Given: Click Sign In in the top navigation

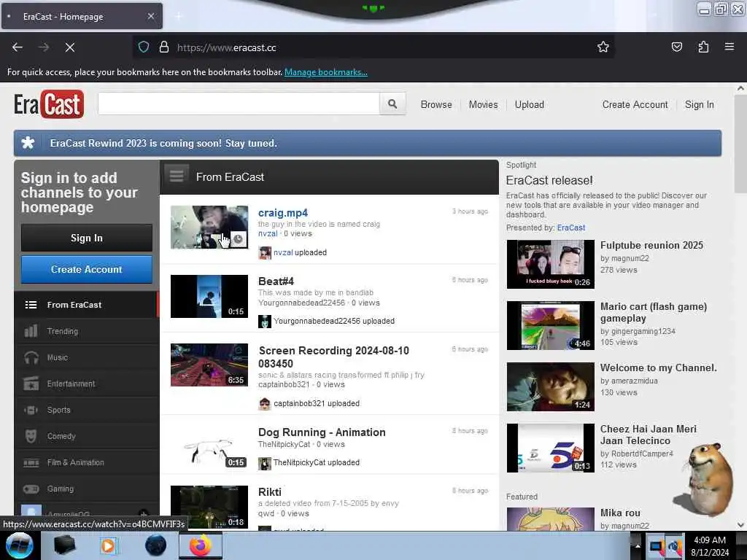Looking at the screenshot, I should pos(699,104).
